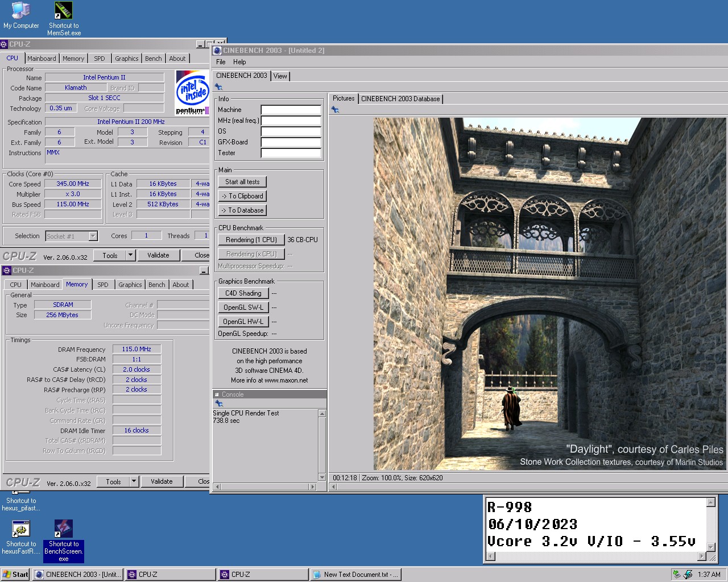Click the To Clipboard button
The width and height of the screenshot is (728, 582).
(242, 196)
